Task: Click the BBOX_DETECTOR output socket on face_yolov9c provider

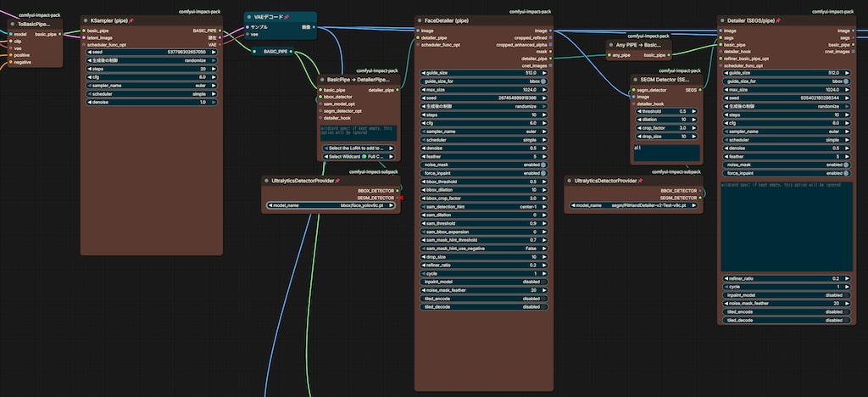Action: click(398, 191)
